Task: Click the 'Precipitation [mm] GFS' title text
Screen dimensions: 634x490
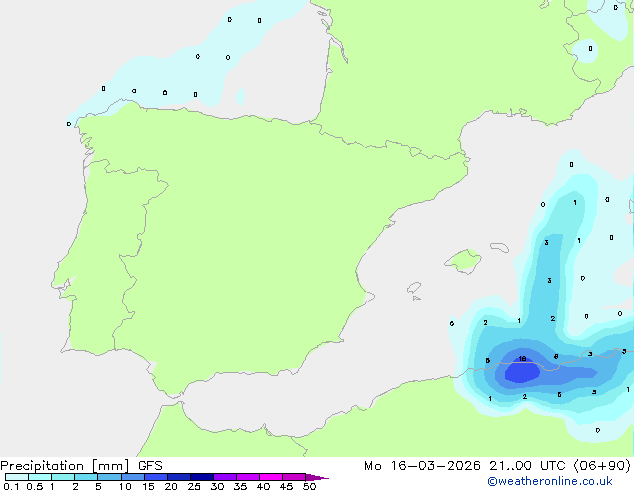Action: tap(81, 466)
